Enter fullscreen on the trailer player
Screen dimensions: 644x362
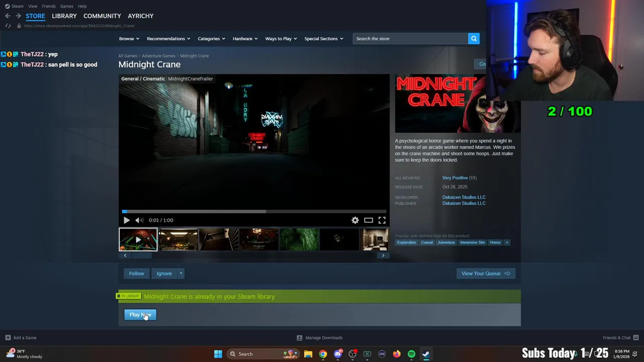click(382, 220)
